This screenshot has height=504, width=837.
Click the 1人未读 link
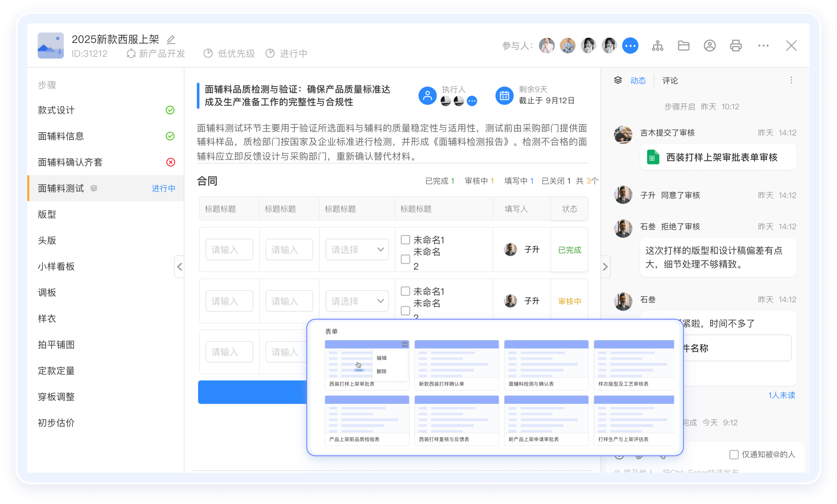782,396
